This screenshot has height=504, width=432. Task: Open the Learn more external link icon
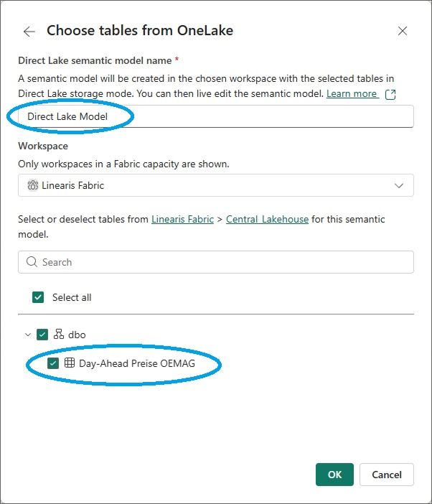click(390, 95)
